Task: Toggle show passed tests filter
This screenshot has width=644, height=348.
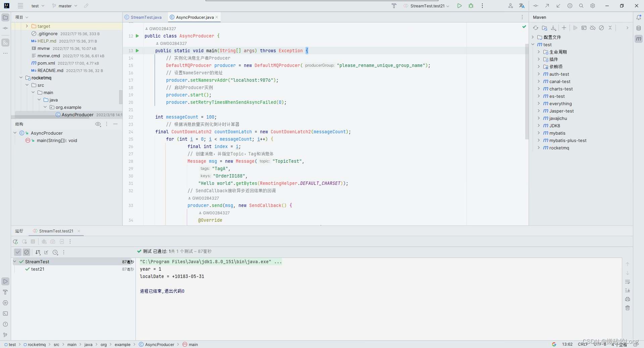Action: (18, 252)
